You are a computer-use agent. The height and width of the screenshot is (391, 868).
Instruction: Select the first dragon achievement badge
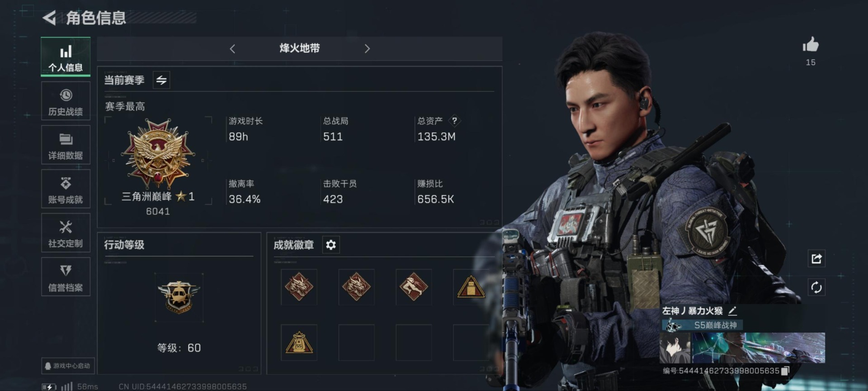[299, 287]
